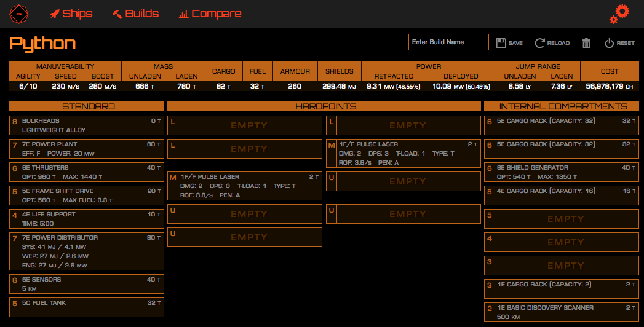Click the deployed power 10.09 MW value
This screenshot has width=644, height=327.
461,86
